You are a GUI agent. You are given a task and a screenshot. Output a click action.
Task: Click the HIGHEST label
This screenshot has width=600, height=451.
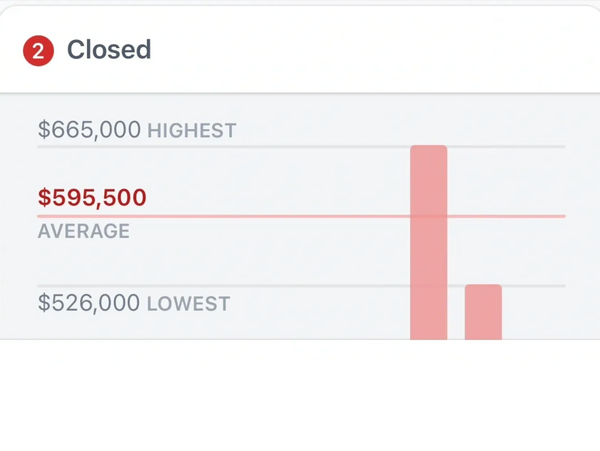click(x=192, y=131)
